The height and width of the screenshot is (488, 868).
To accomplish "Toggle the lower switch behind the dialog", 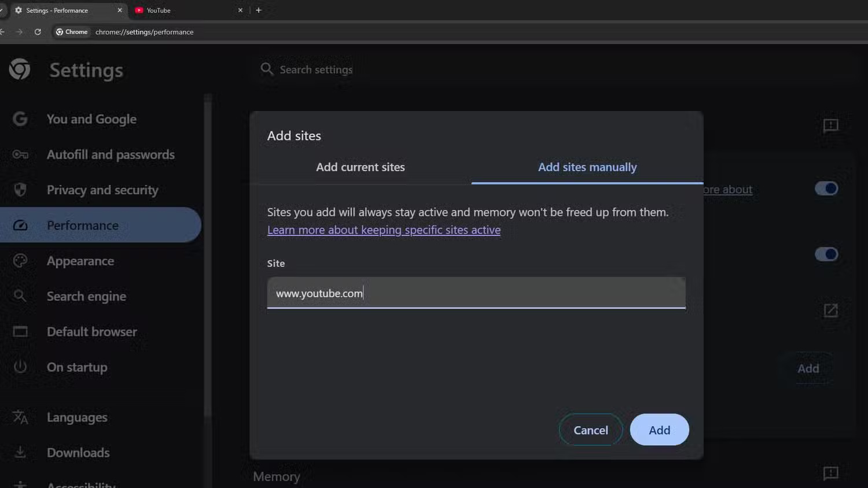I will click(x=826, y=254).
